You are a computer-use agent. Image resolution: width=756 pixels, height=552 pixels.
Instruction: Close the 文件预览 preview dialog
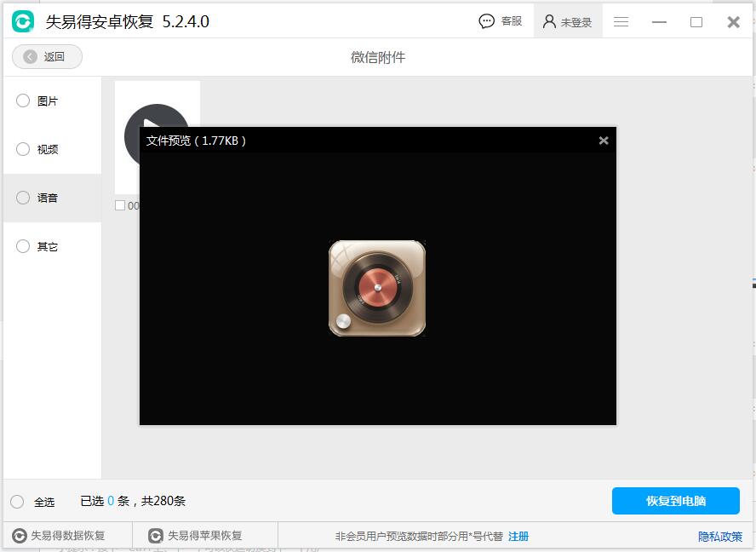pos(604,140)
